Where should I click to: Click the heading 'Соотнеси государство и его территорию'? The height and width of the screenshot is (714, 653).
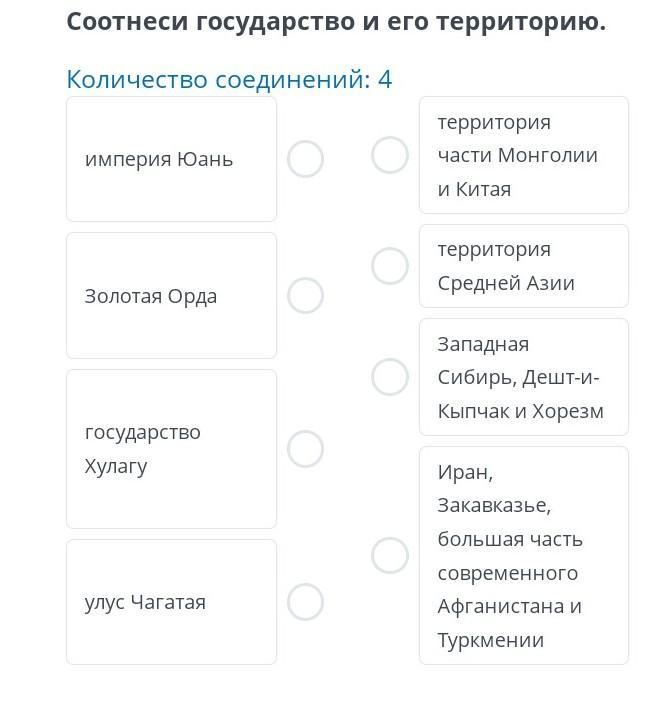click(336, 21)
